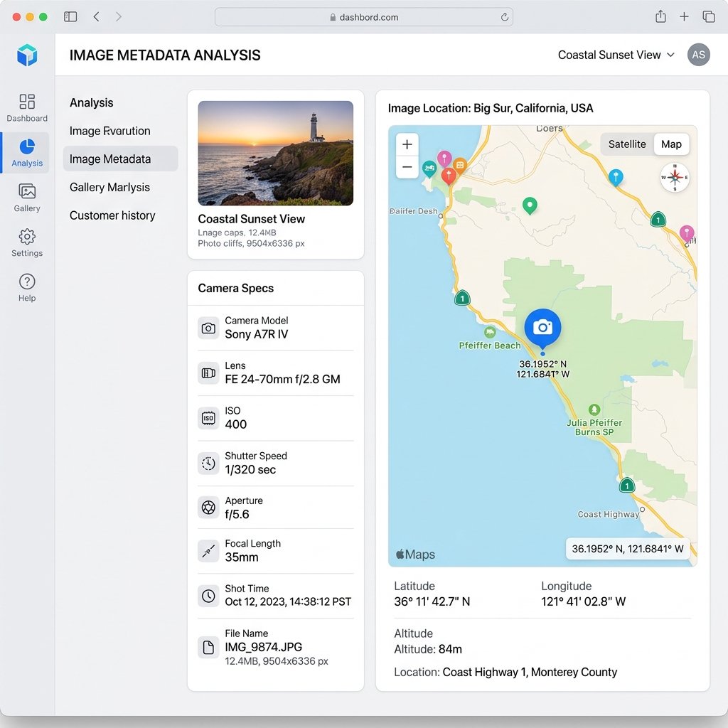
Task: Zoom out the map with minus
Action: pos(407,167)
